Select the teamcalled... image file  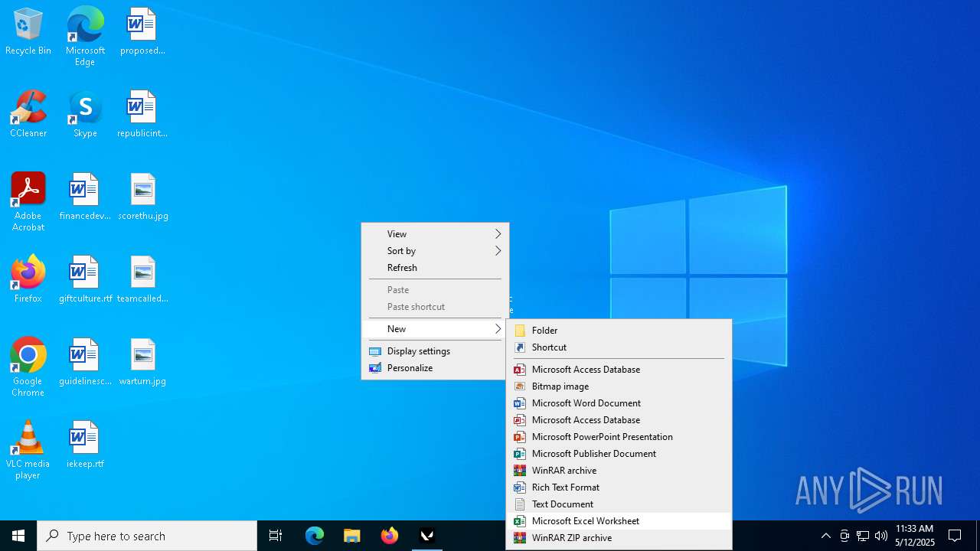coord(142,280)
